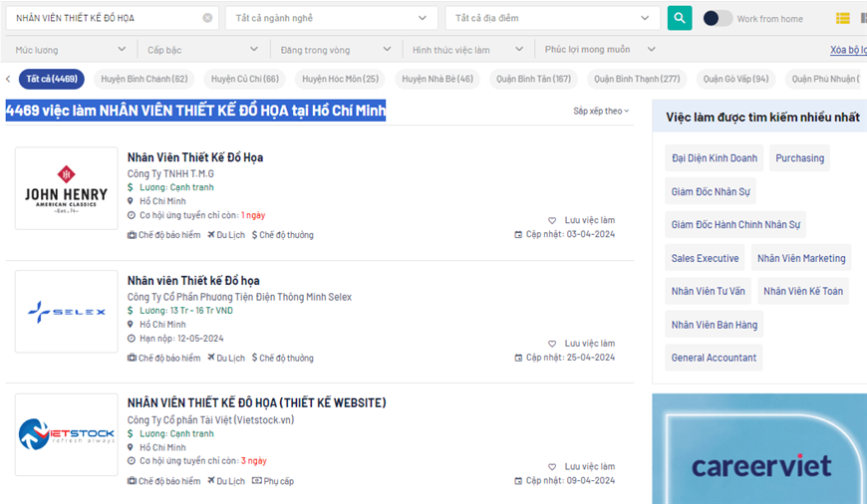Open the Selex company logo
Viewport: 867px width, 504px height.
point(67,312)
